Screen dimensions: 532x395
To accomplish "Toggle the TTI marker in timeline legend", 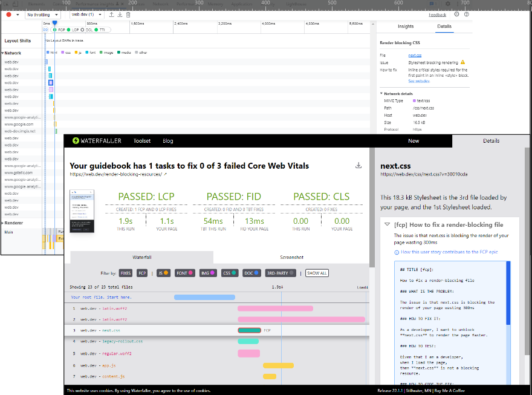I will coord(100,30).
